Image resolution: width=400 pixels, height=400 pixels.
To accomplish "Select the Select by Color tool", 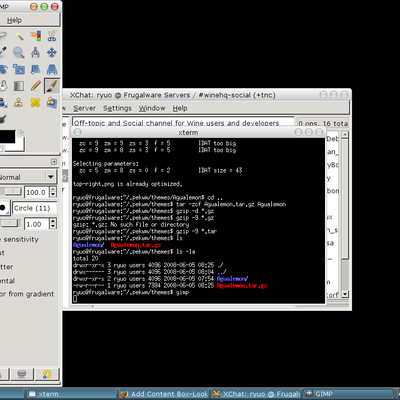I will tap(36, 35).
